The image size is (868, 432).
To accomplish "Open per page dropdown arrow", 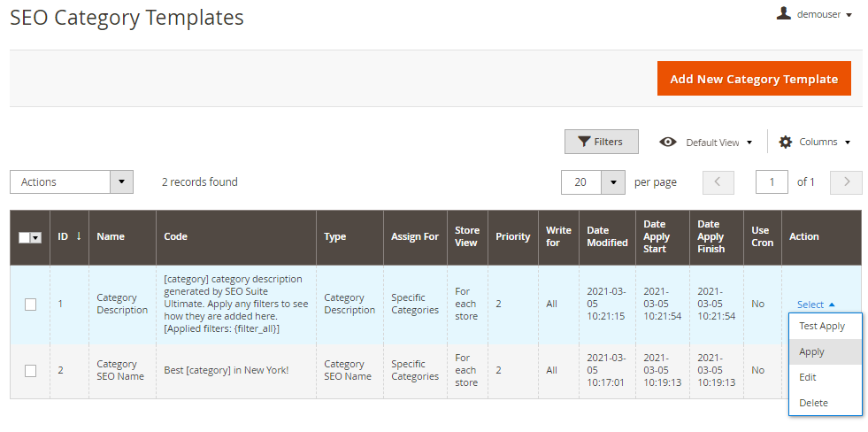I will click(613, 182).
